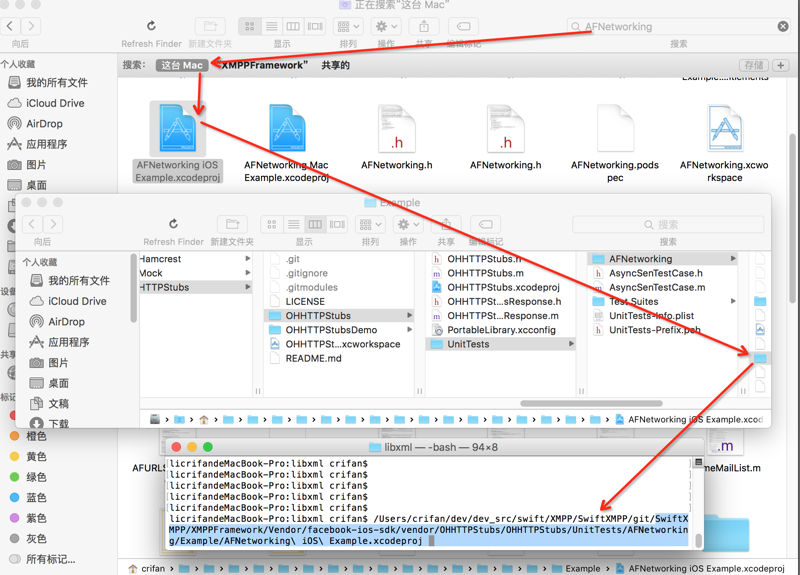Click green zoom button of terminal window

coord(208,447)
